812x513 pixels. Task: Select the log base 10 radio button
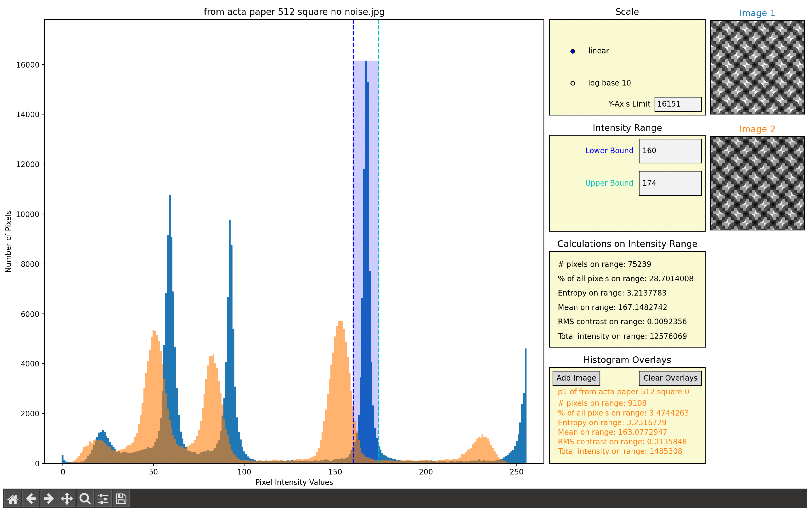pos(572,76)
